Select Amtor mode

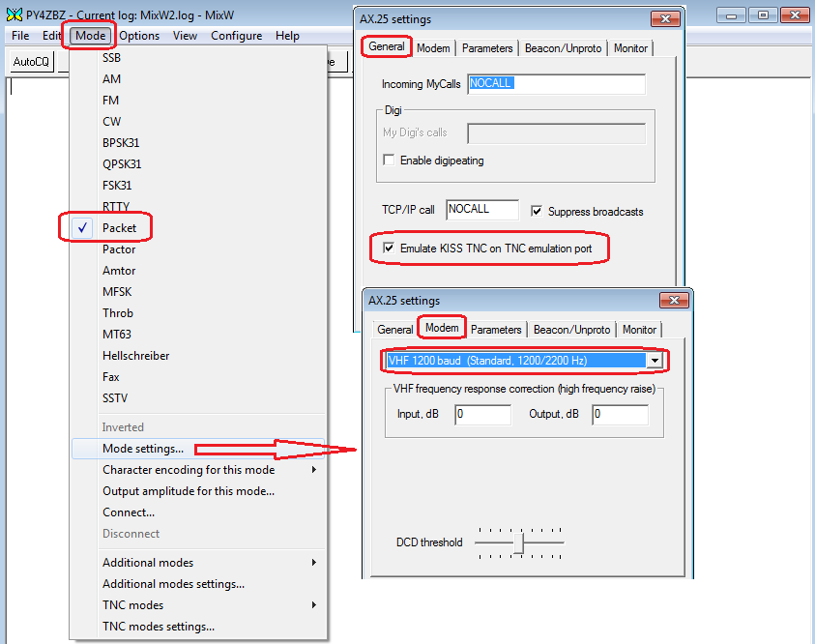coord(198,271)
